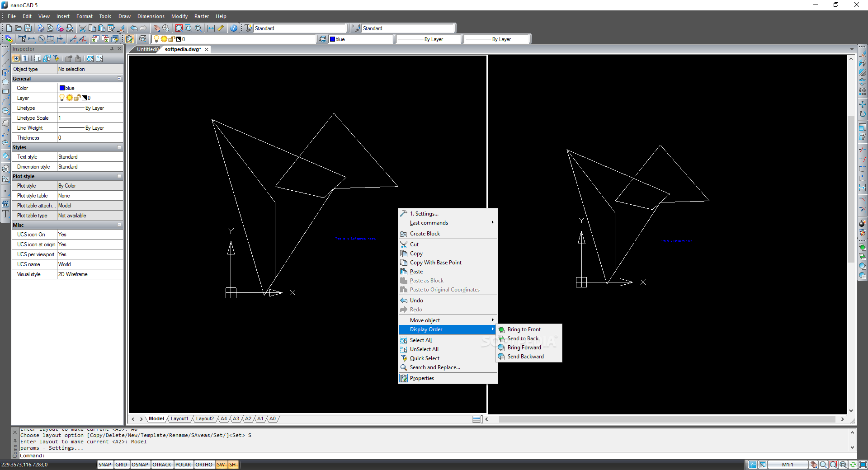Open Move object submenu entry
868x470 pixels.
point(448,320)
